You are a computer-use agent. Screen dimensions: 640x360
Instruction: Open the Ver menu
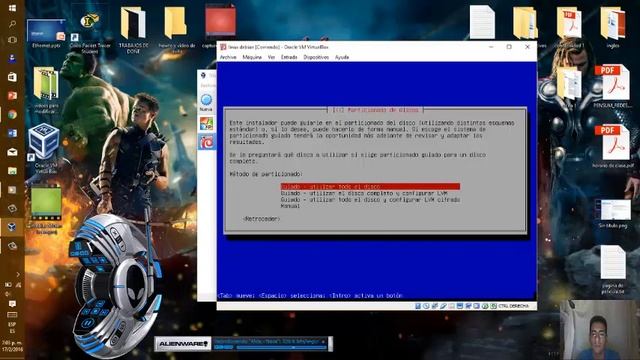271,57
